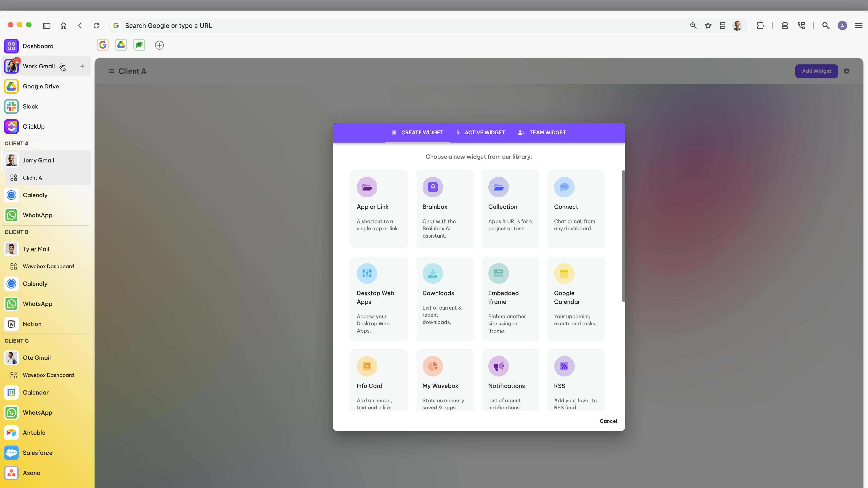Image resolution: width=868 pixels, height=488 pixels.
Task: Choose the Downloads widget card
Action: pyautogui.click(x=445, y=299)
